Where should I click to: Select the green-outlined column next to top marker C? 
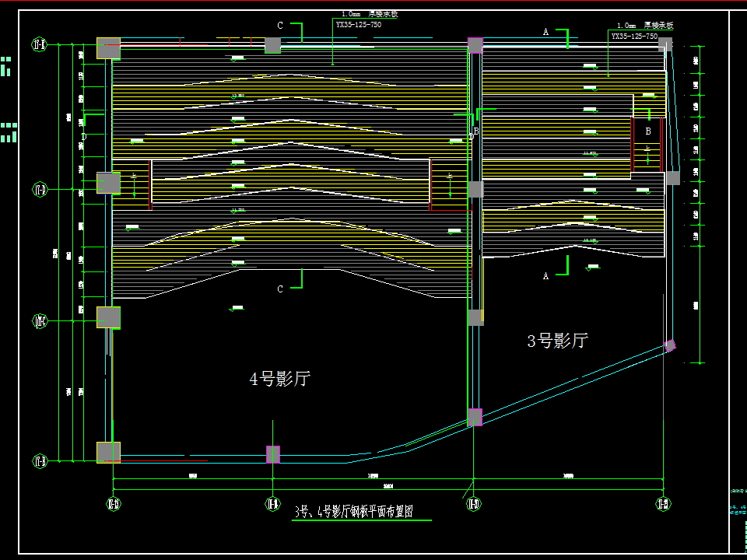tap(273, 46)
